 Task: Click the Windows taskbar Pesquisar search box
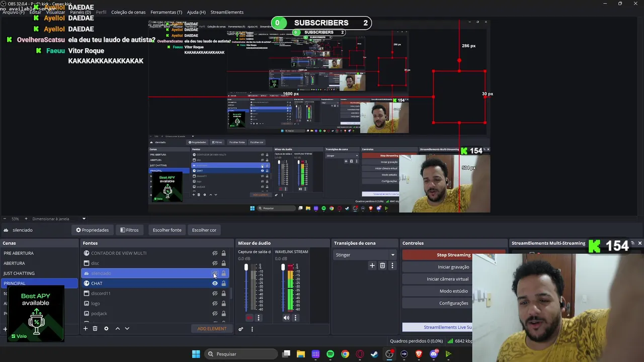tap(242, 354)
